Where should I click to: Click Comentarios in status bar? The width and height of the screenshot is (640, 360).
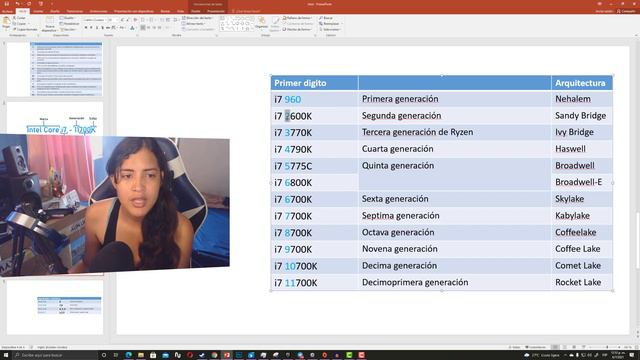[536, 347]
